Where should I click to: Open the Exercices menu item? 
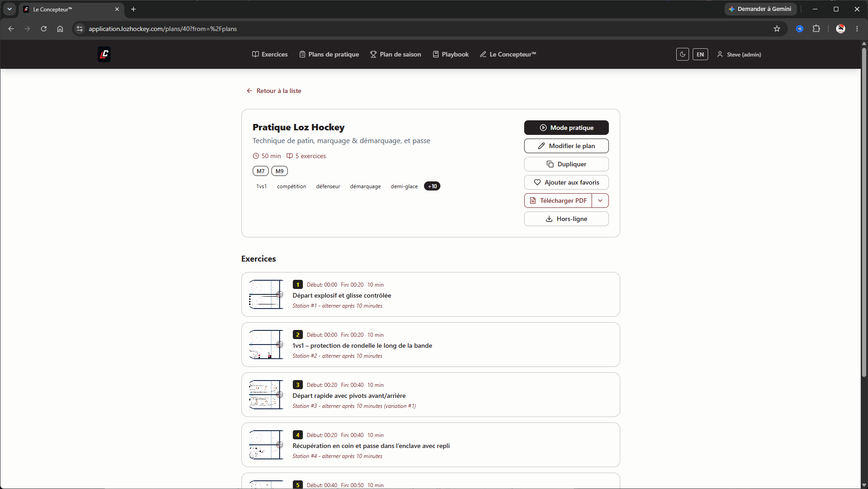tap(270, 54)
